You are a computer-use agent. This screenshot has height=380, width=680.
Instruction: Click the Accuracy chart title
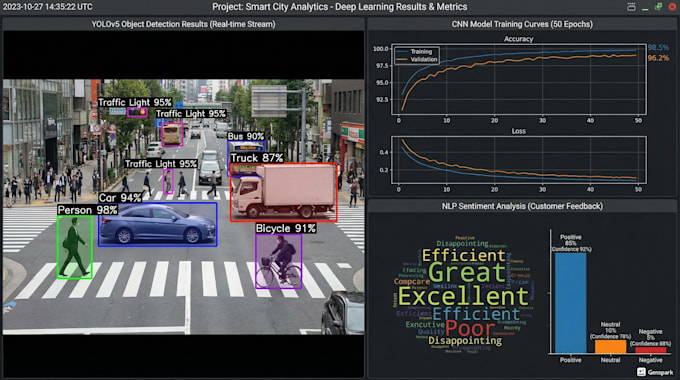(518, 39)
